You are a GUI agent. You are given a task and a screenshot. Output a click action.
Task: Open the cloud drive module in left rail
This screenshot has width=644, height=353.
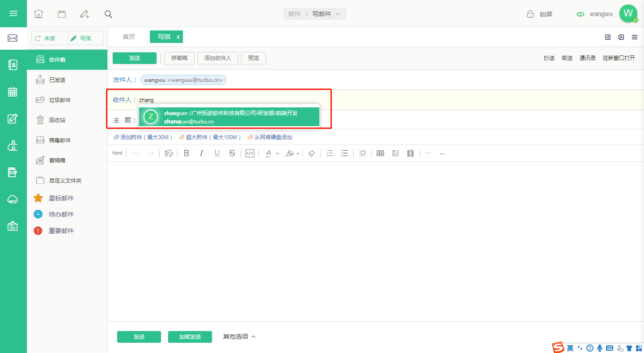point(13,200)
